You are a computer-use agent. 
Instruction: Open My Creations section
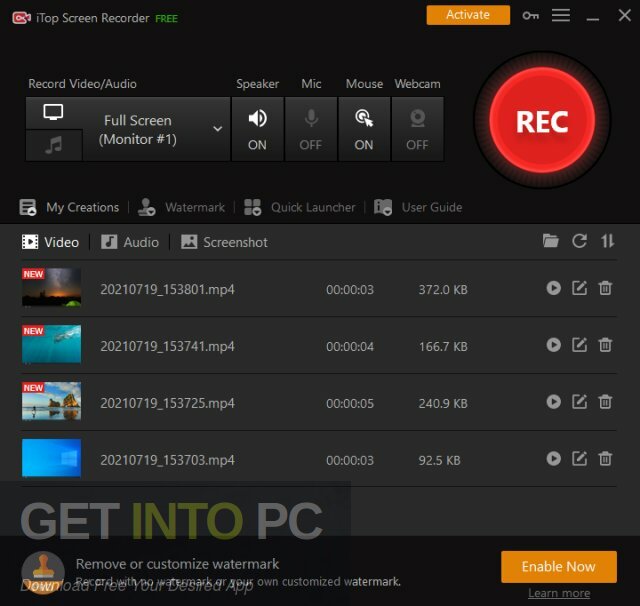tap(69, 207)
